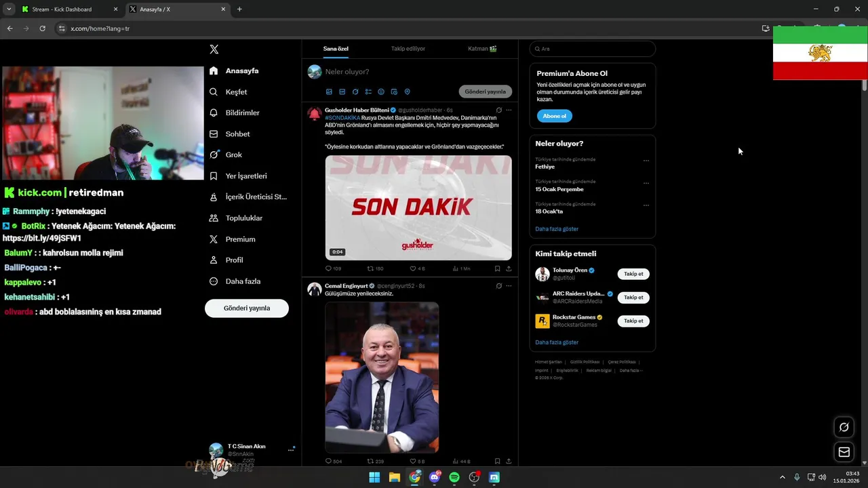
Task: Open Keşfet explore page
Action: 229,91
